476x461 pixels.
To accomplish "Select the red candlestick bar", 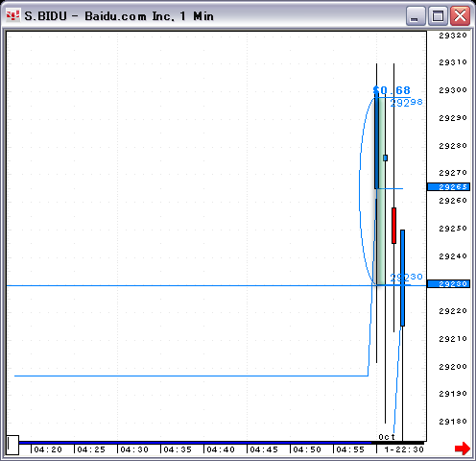I will (393, 226).
